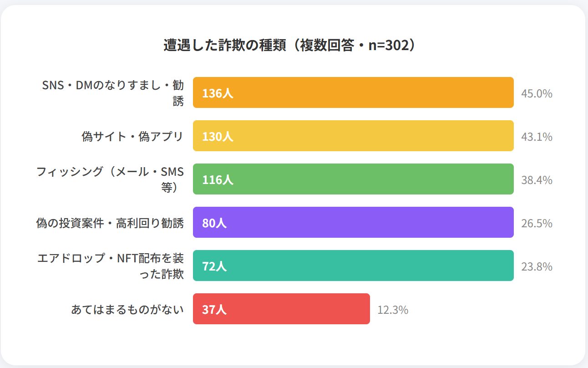Image resolution: width=588 pixels, height=368 pixels.
Task: Select the フィッシング（メール・SMS等） label
Action: [110, 179]
